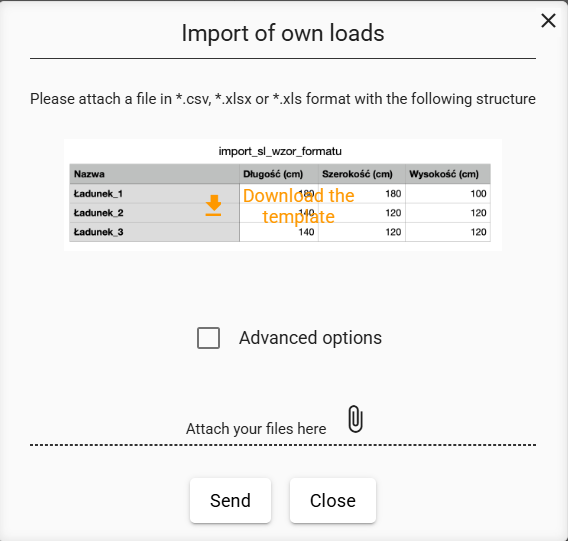Click the file format instruction text
The height and width of the screenshot is (541, 568).
pyautogui.click(x=283, y=99)
